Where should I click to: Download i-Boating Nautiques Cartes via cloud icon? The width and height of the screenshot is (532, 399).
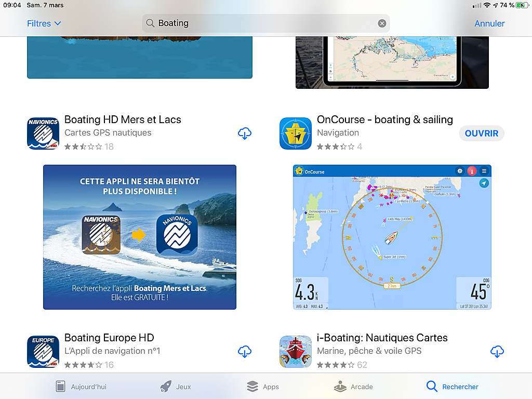tap(497, 352)
